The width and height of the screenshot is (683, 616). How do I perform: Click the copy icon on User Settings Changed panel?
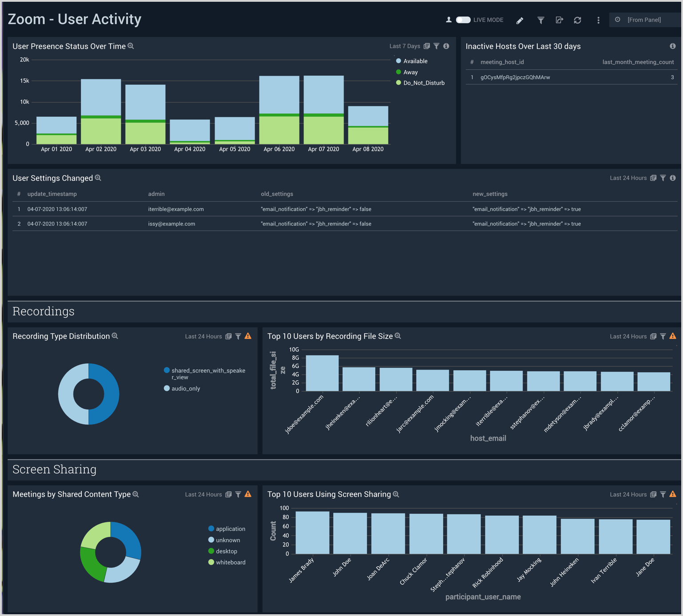(653, 178)
